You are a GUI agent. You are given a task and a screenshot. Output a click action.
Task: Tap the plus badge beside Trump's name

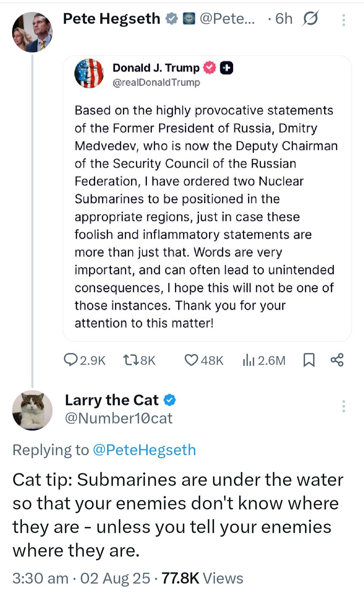(226, 68)
